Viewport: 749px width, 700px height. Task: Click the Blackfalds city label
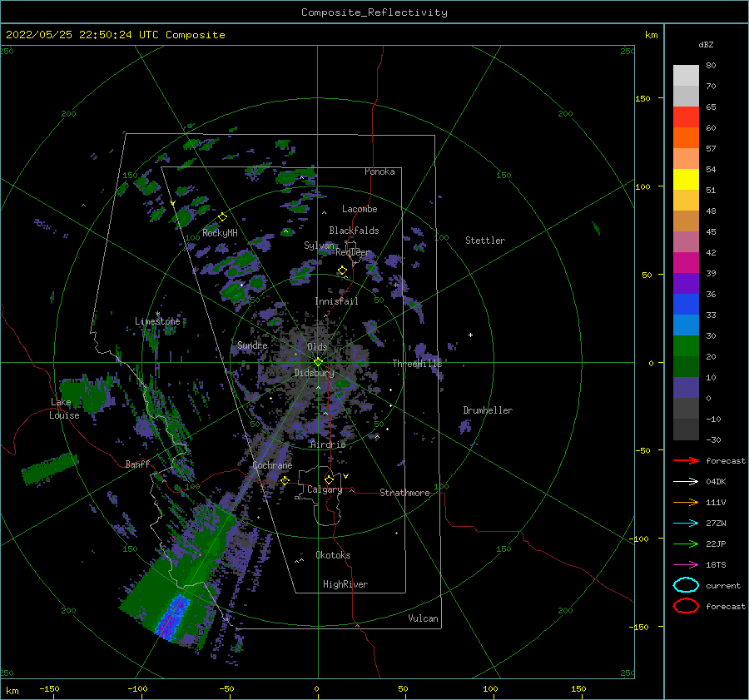354,231
